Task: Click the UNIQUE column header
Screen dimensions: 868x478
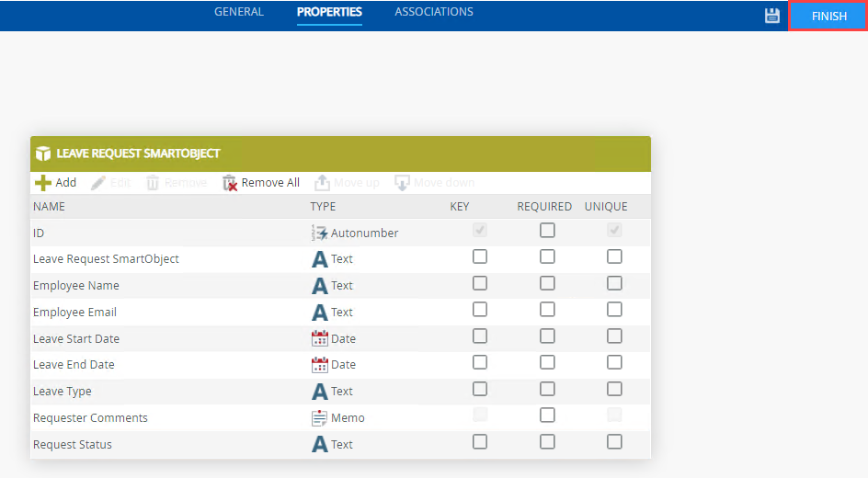Action: click(606, 206)
